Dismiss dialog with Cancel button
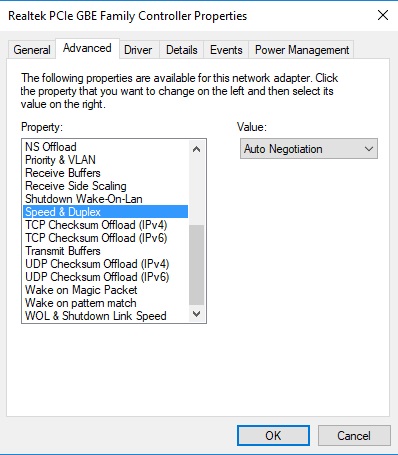Image resolution: width=398 pixels, height=455 pixels. click(354, 435)
